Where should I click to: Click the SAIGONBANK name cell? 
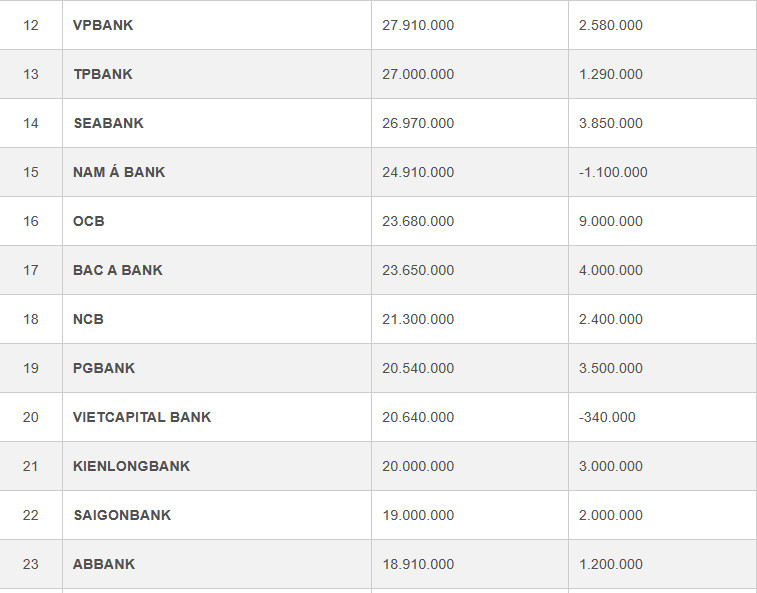[122, 515]
